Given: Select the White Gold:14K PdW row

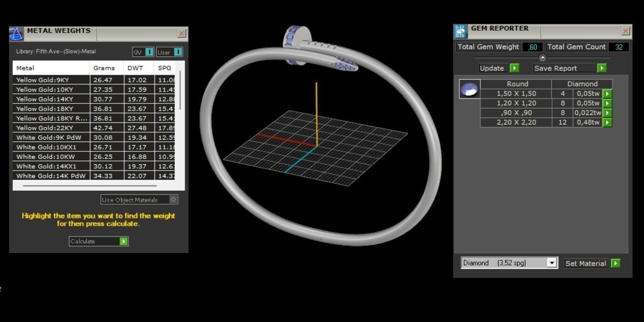Looking at the screenshot, I should [94, 176].
